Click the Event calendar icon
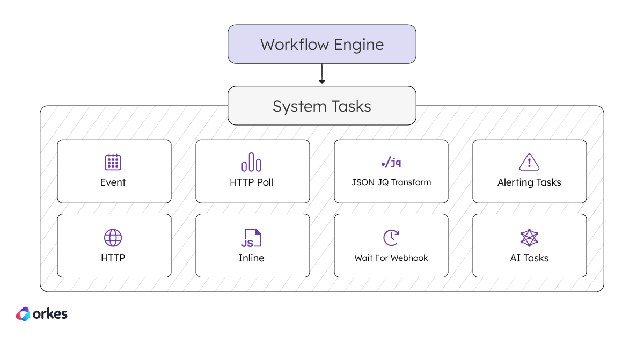This screenshot has width=644, height=337. 113,162
